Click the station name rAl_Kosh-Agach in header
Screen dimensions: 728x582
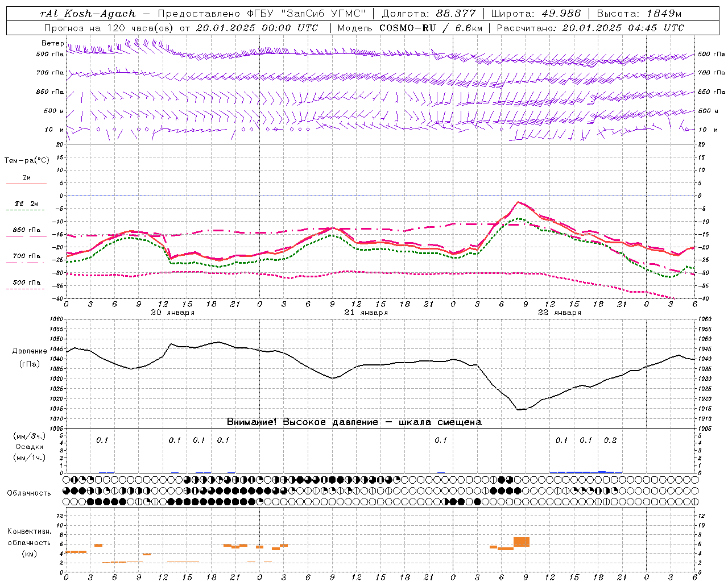(x=88, y=14)
